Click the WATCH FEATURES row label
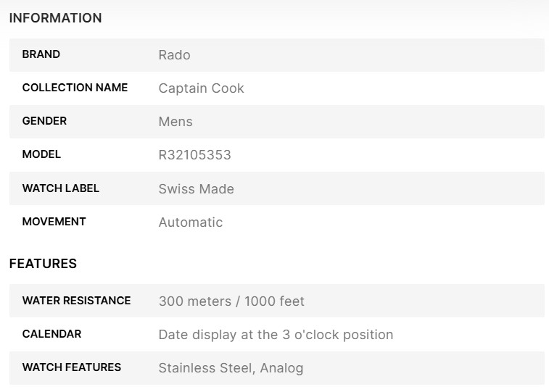 tap(72, 367)
